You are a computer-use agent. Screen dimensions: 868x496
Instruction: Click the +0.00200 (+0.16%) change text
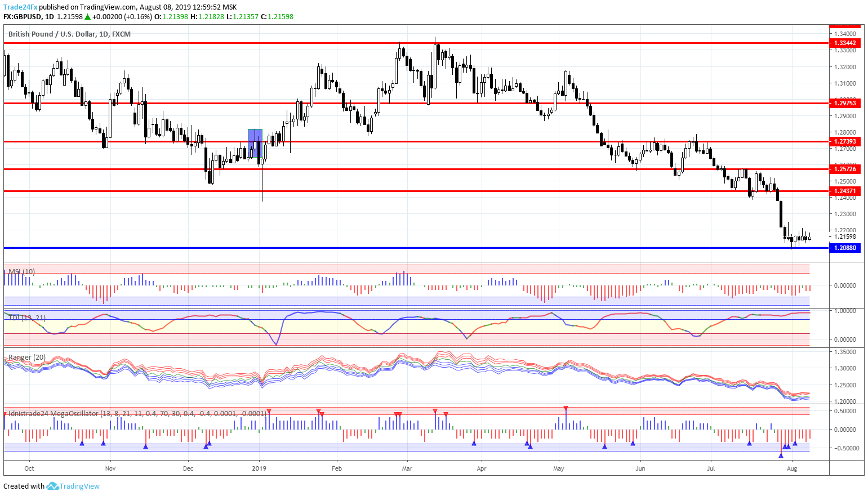122,17
